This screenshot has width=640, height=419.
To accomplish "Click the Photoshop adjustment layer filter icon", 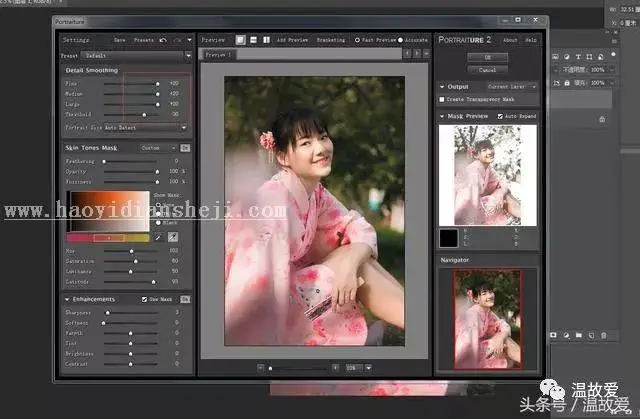I will point(567,57).
